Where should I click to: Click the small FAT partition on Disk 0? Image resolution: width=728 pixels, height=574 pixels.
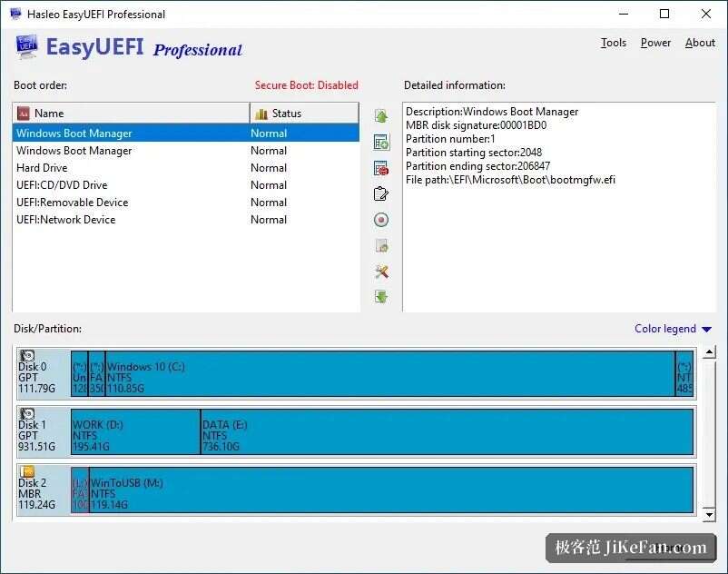[x=96, y=374]
